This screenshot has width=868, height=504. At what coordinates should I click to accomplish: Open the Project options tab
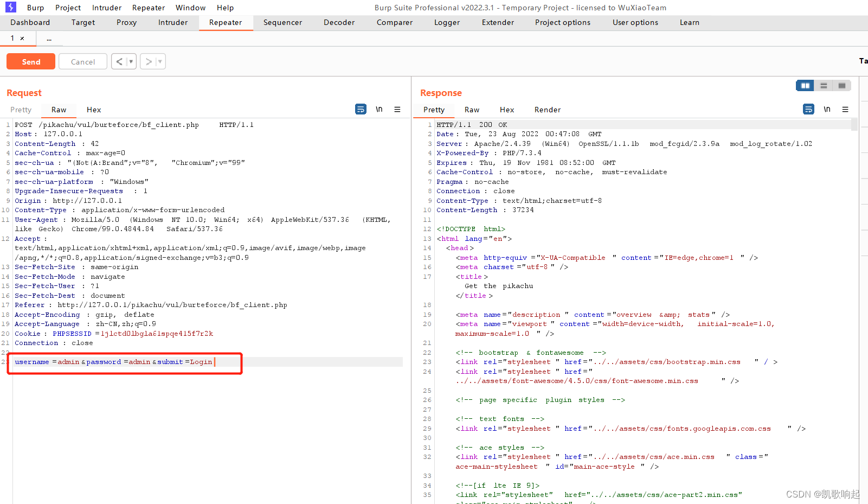pos(563,22)
